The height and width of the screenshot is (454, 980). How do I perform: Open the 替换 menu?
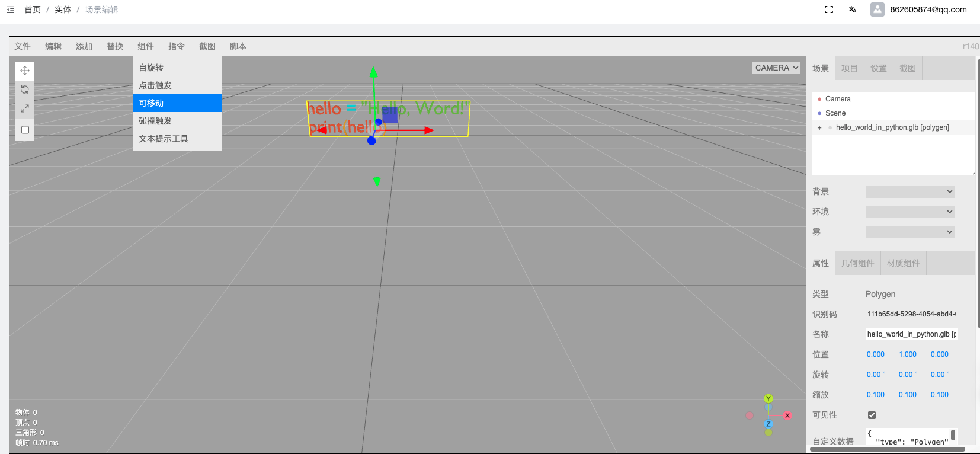coord(115,46)
